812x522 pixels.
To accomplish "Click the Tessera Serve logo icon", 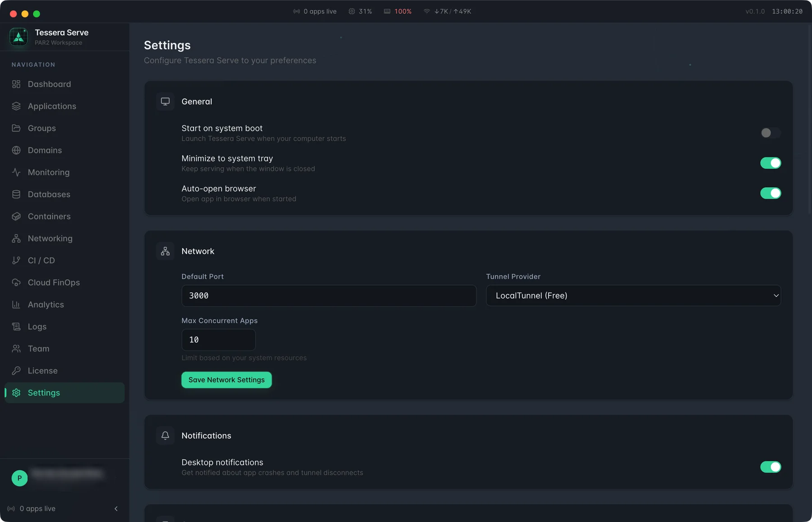I will (18, 37).
